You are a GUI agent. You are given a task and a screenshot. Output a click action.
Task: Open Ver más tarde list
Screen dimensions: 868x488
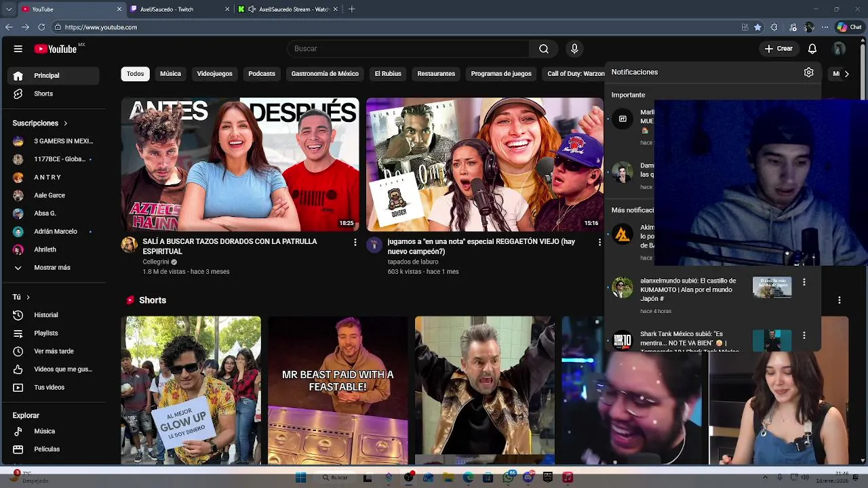[54, 351]
